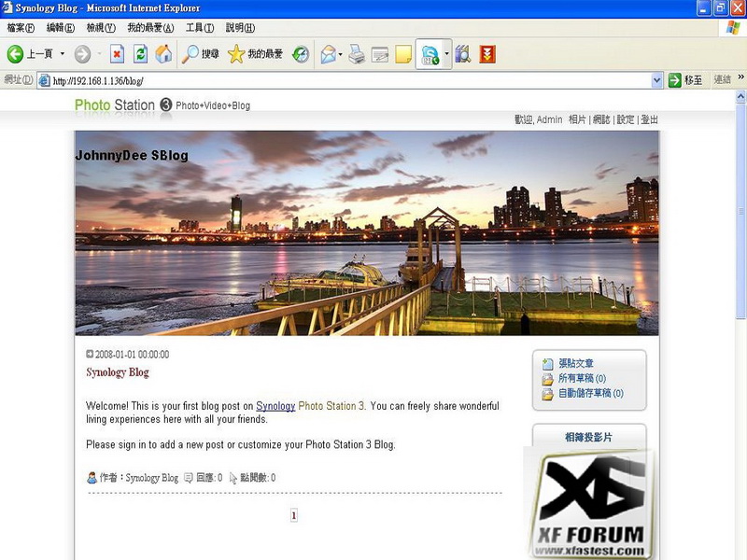747x560 pixels.
Task: Open the 說明(H) menu
Action: coord(240,28)
